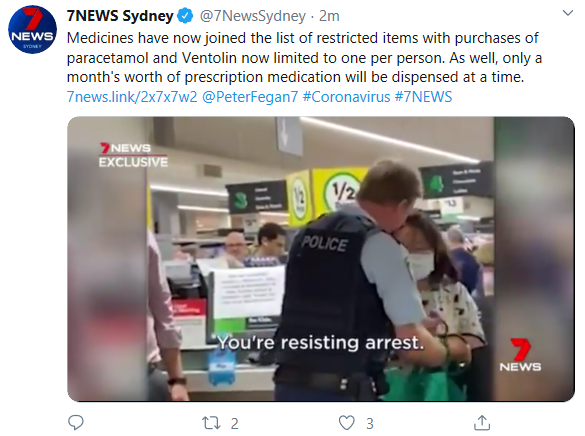The width and height of the screenshot is (585, 436).
Task: Open the 7news.link/2x7x7w2 link
Action: [132, 97]
